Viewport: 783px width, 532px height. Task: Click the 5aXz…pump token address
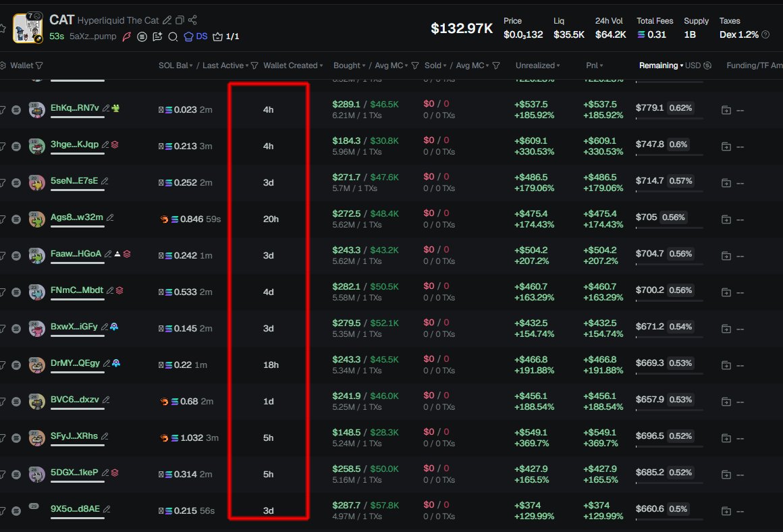pyautogui.click(x=93, y=36)
